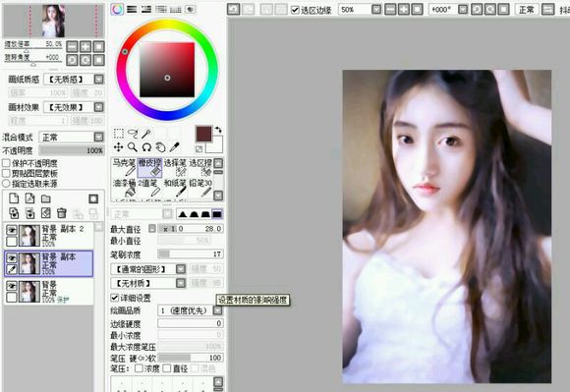Transfer layer contents down
Image resolution: width=570 pixels, height=392 pixels.
point(14,213)
